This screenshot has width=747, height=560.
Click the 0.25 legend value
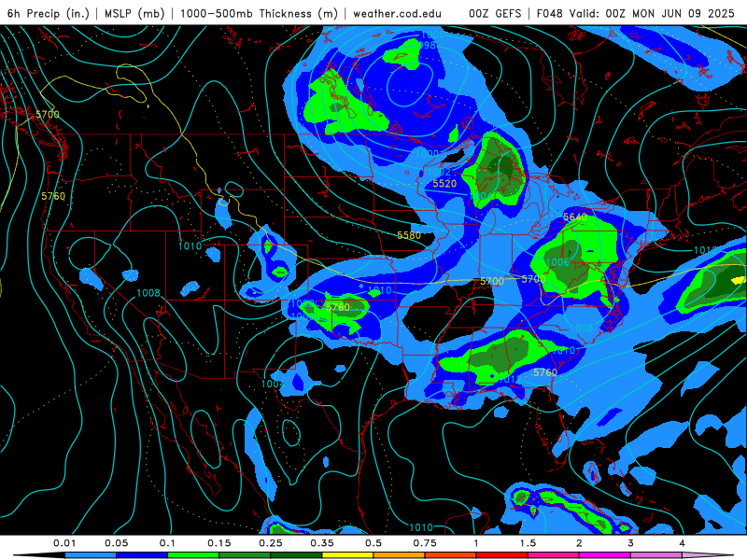(271, 543)
